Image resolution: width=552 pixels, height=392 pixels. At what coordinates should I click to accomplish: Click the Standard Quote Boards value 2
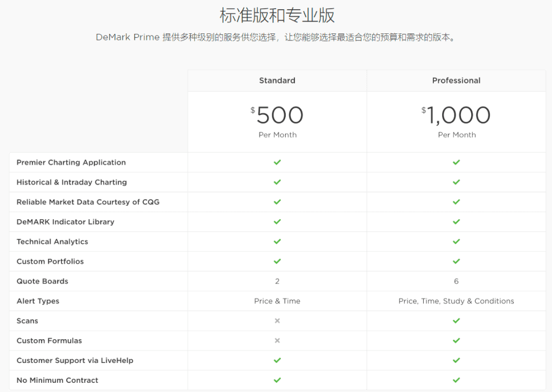pos(278,281)
